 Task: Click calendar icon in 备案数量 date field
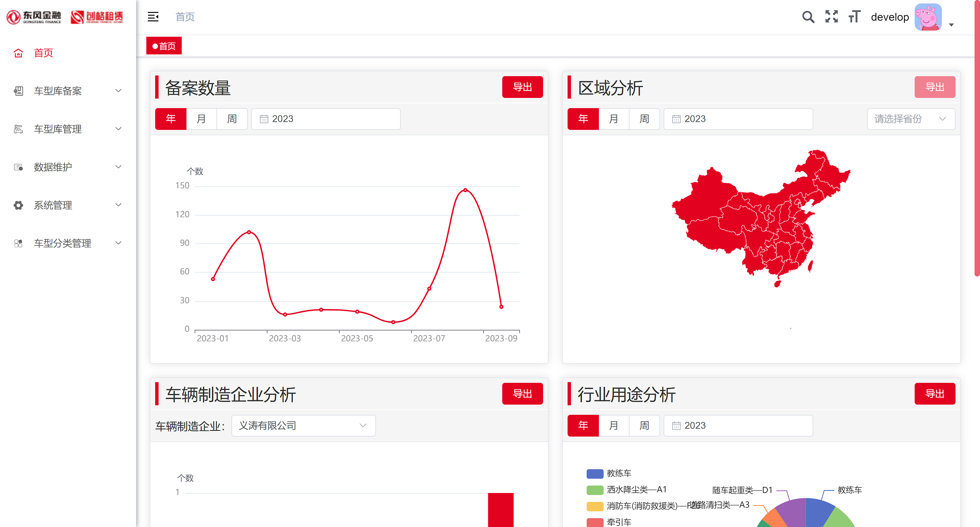(264, 119)
